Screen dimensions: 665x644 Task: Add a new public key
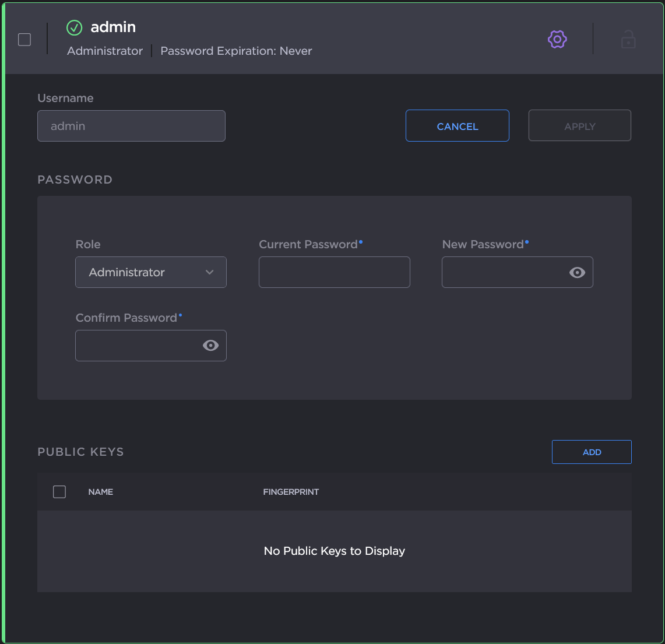(x=592, y=452)
